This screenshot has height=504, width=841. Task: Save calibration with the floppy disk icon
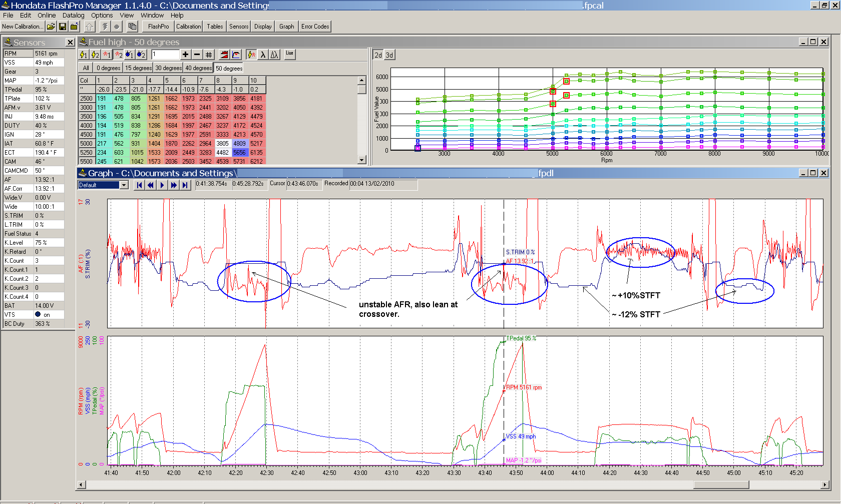coord(63,27)
